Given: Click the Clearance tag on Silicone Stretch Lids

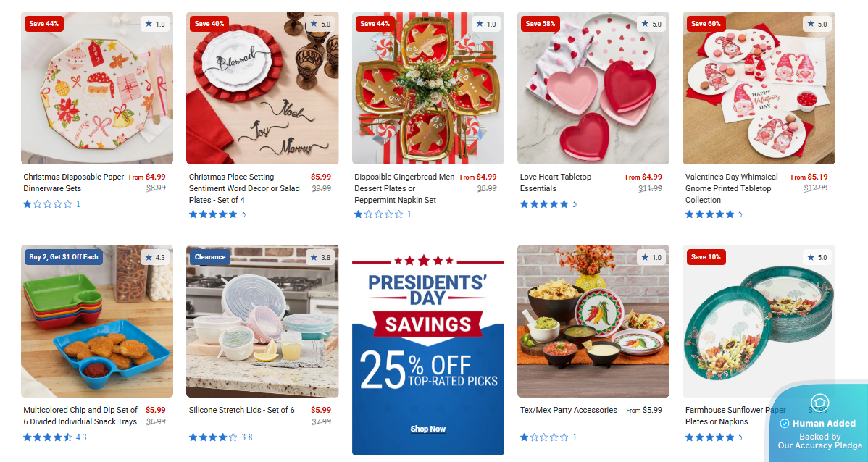Looking at the screenshot, I should (x=210, y=257).
